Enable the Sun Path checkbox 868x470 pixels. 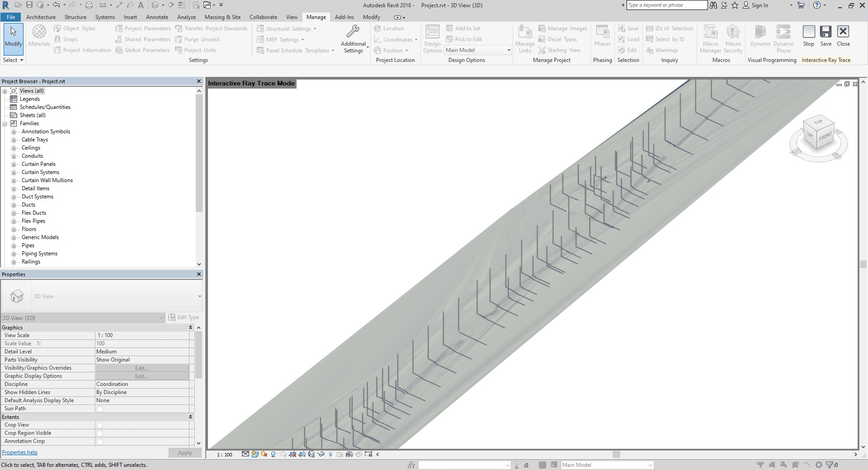coord(99,409)
